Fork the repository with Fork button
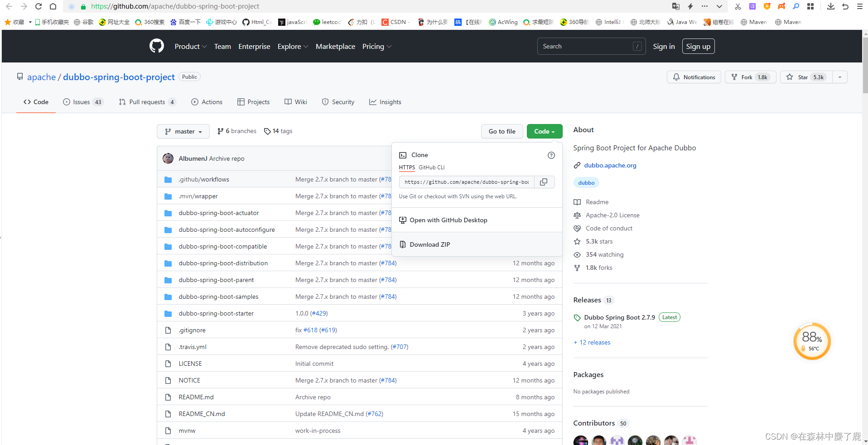Image resolution: width=868 pixels, height=445 pixels. tap(750, 77)
